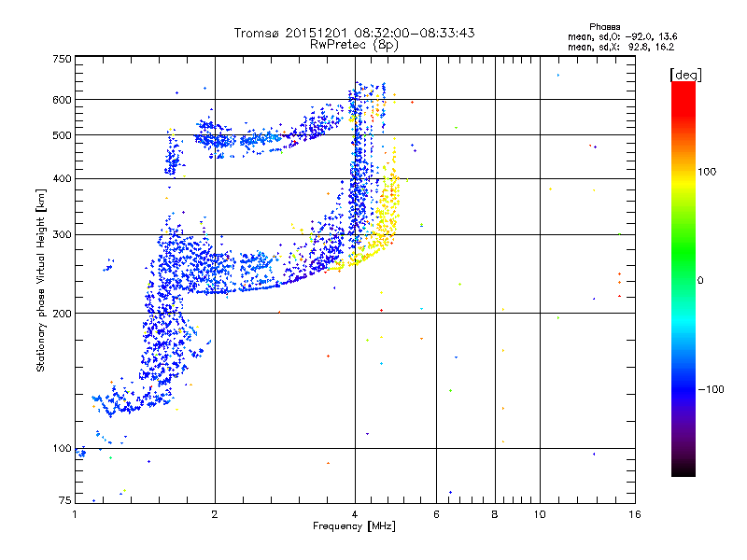
Task: Click the colorbar "100" tick label
Action: click(707, 172)
